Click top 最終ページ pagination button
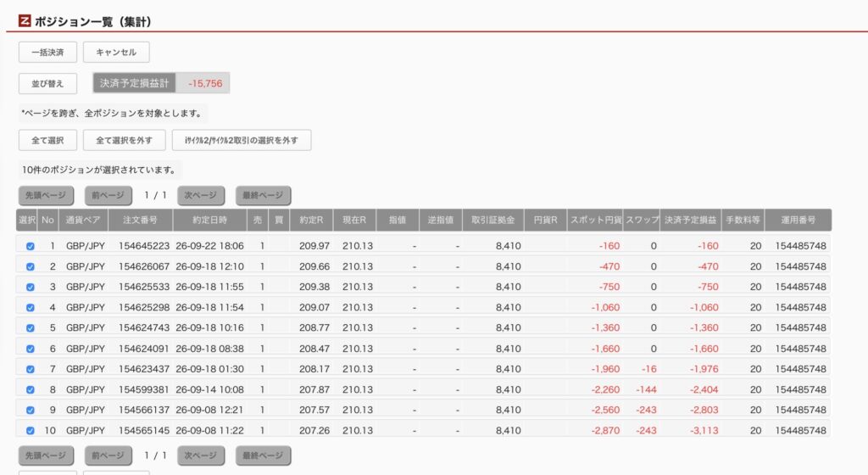 point(263,195)
